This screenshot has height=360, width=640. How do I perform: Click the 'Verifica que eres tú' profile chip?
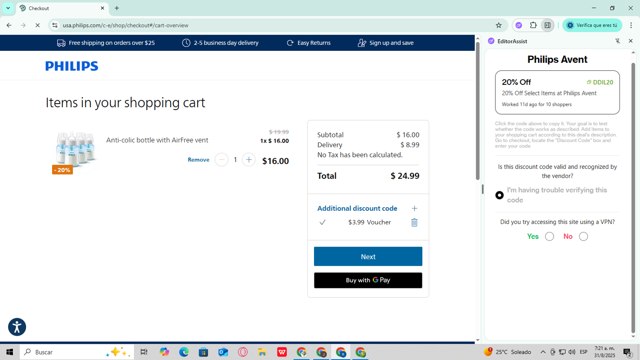coord(592,25)
